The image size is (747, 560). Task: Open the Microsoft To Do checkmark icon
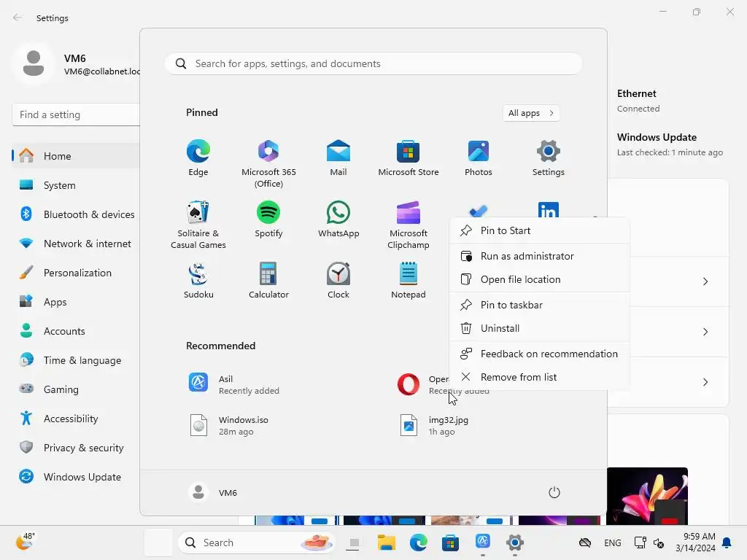[x=479, y=211]
